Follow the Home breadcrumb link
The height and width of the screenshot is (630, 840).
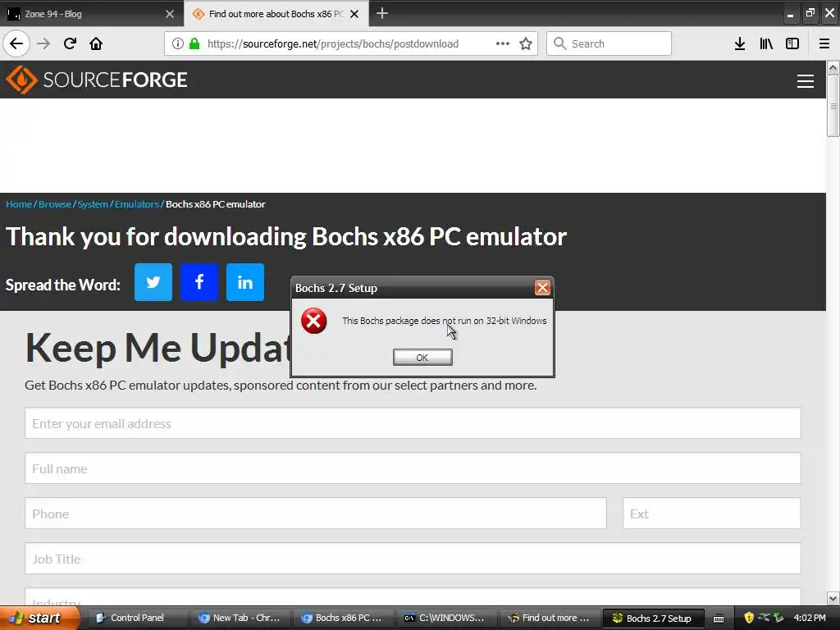[19, 204]
